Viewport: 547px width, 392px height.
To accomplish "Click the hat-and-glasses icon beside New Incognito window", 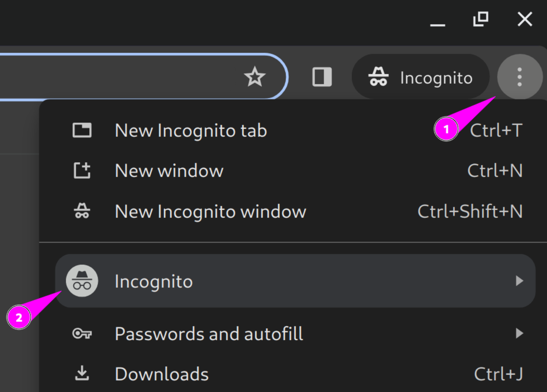I will click(82, 211).
